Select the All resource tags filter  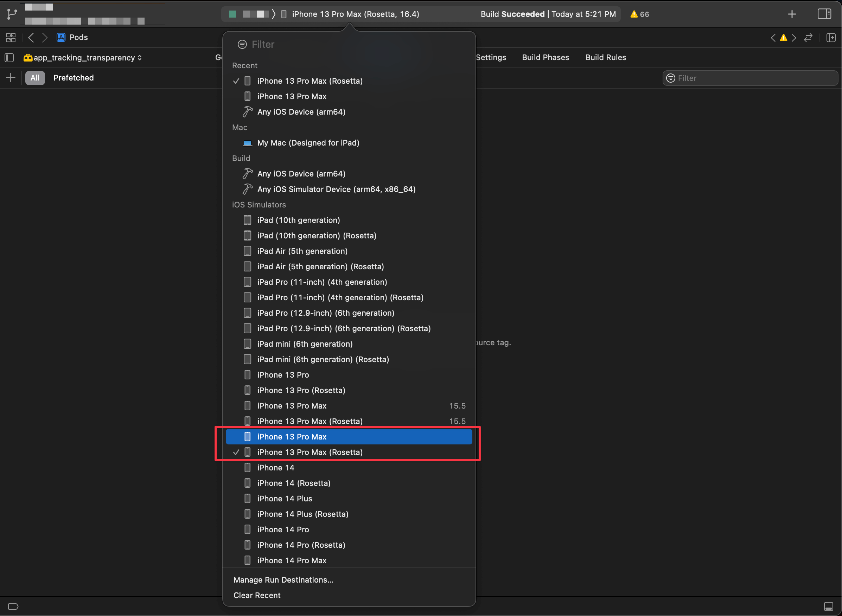[x=35, y=78]
